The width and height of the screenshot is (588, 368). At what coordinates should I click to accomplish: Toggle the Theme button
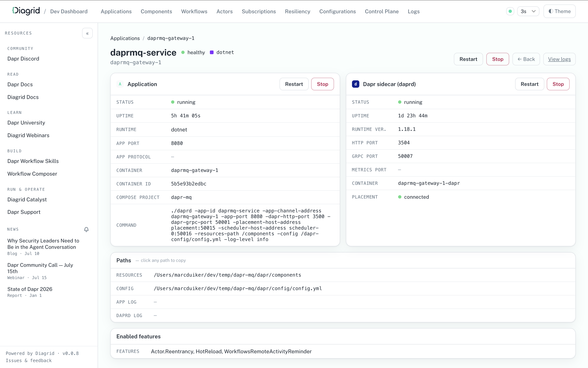pyautogui.click(x=559, y=11)
